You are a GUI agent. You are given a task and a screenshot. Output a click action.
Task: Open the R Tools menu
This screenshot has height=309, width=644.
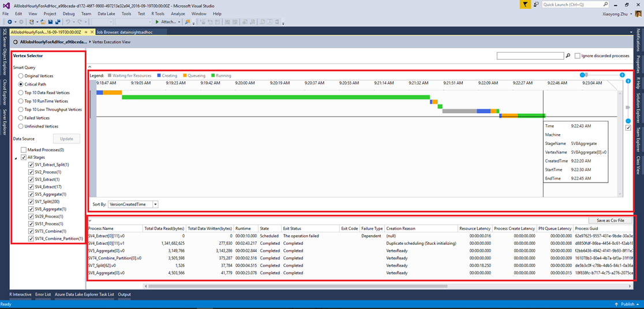(x=158, y=13)
